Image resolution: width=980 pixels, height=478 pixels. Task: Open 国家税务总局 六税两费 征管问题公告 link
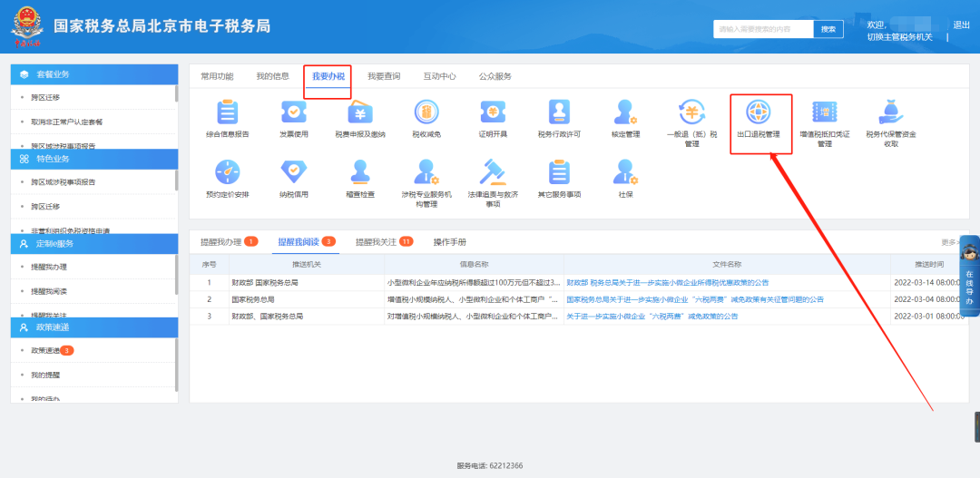click(x=695, y=300)
